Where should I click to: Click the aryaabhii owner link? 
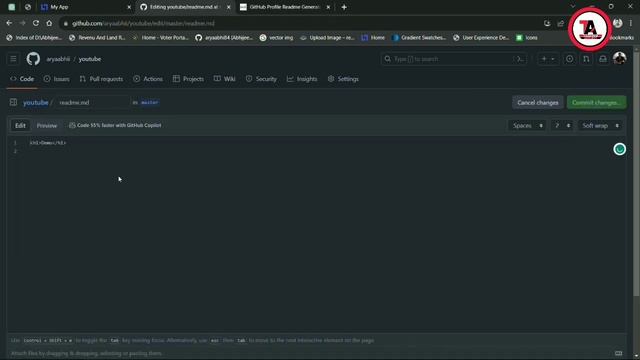coord(58,59)
